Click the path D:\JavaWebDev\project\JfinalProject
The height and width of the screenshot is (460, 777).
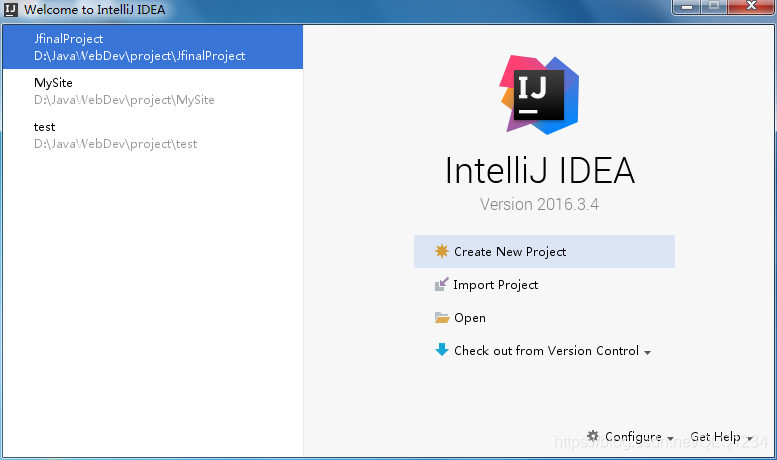click(139, 56)
